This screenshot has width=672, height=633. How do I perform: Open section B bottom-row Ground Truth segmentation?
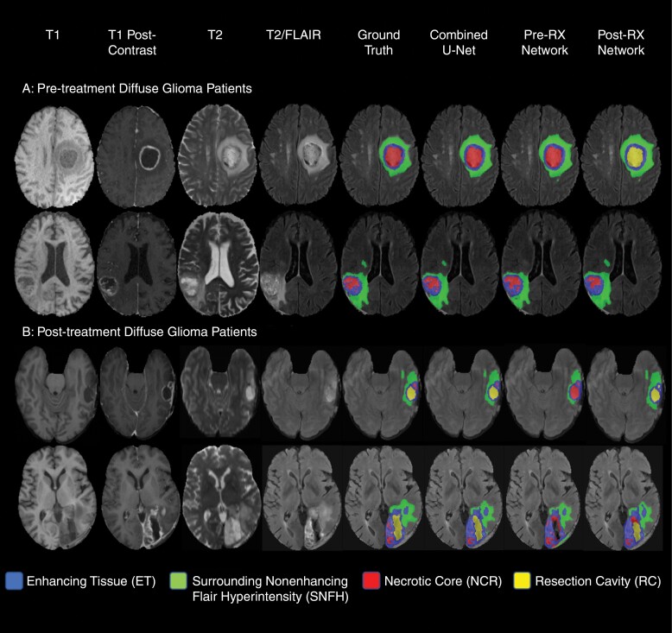(384, 498)
